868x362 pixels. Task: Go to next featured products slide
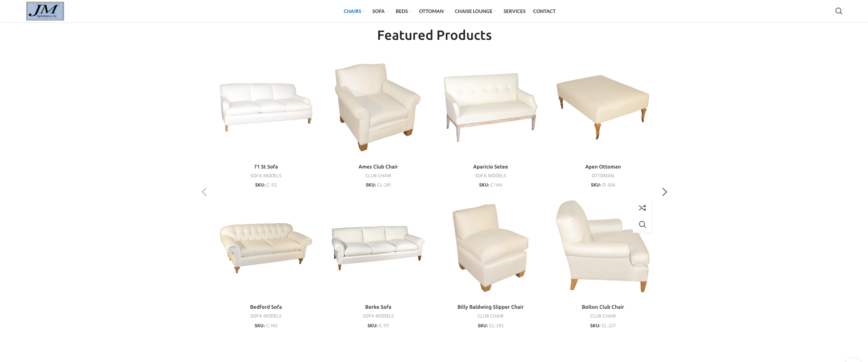coord(664,192)
